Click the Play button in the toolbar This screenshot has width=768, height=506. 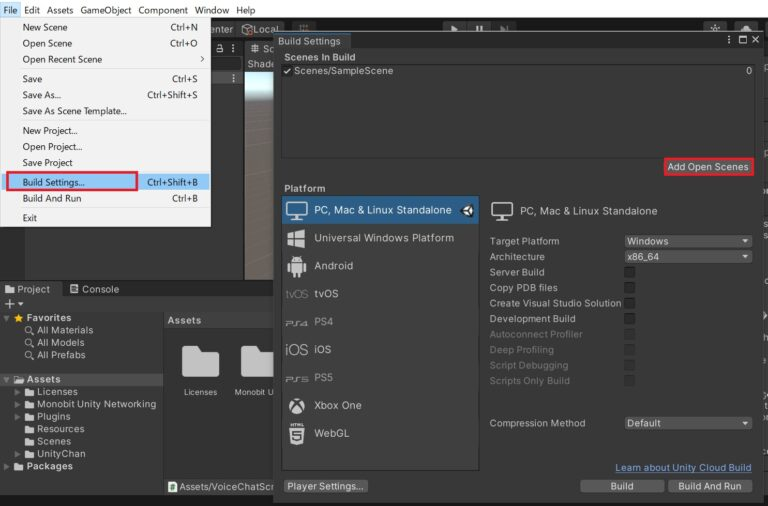[x=454, y=28]
